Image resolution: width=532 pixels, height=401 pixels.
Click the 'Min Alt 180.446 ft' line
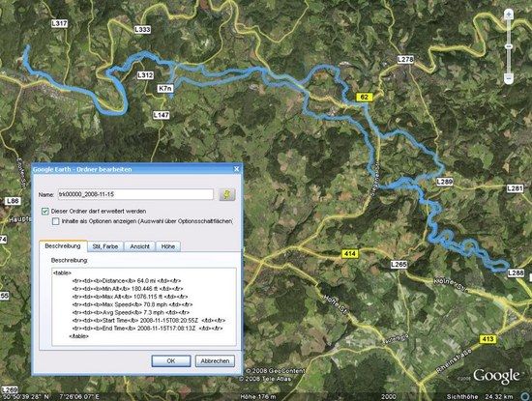click(x=128, y=289)
